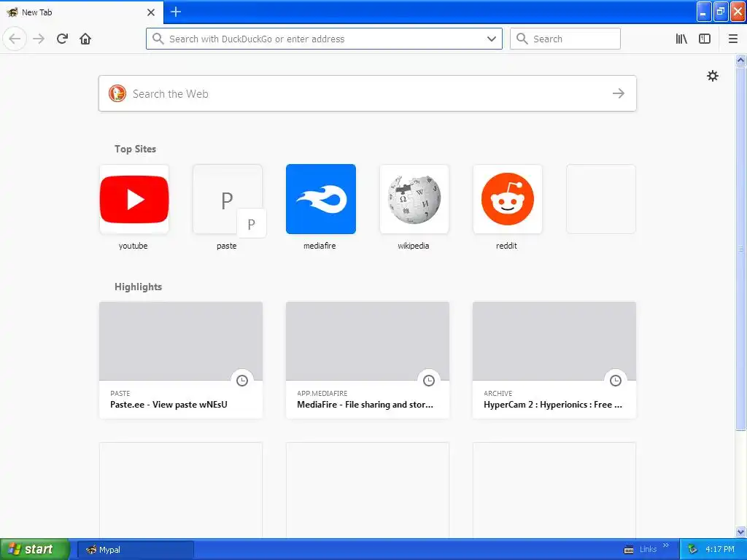This screenshot has height=560, width=747.
Task: Click history clock icon on Paste.ee card
Action: click(242, 381)
